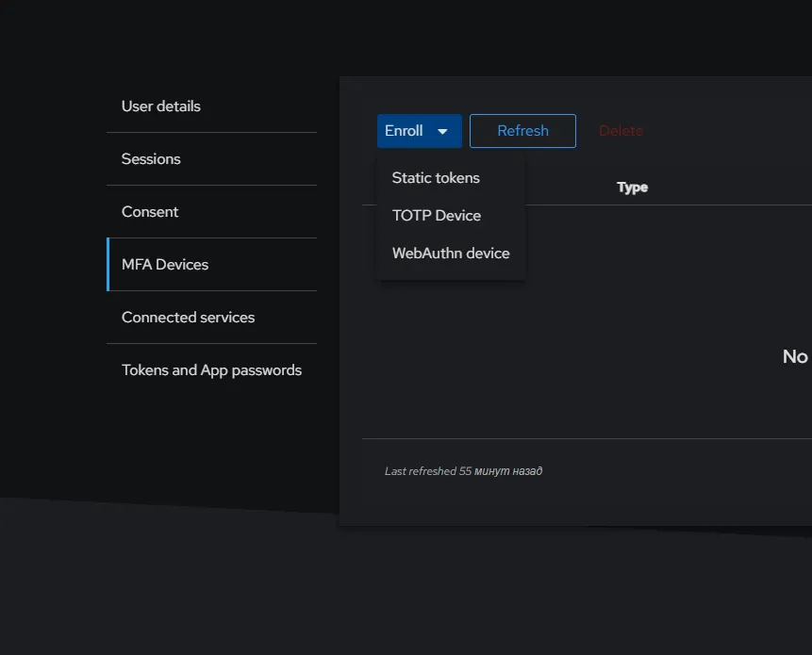Click the Last refreshed status text
This screenshot has width=812, height=655.
[x=421, y=471]
